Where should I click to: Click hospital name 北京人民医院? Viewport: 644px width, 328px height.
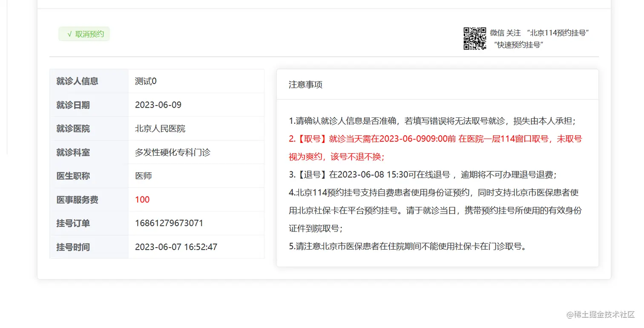tap(160, 128)
